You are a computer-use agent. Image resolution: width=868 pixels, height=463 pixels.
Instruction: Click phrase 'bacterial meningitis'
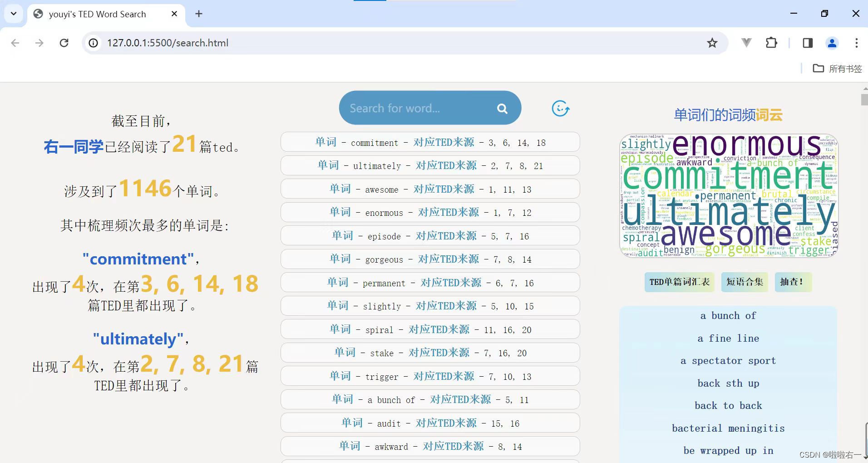728,428
